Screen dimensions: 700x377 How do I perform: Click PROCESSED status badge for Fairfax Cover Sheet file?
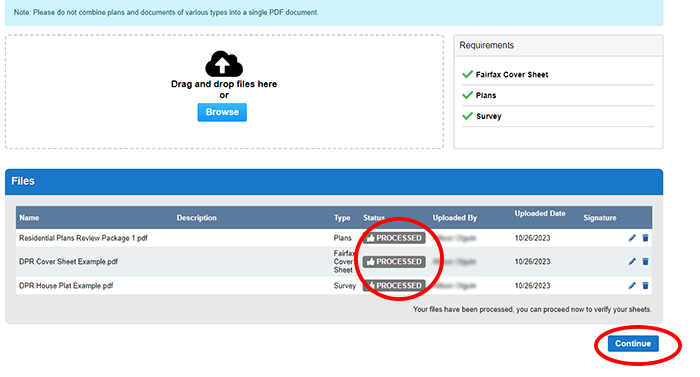coord(394,262)
